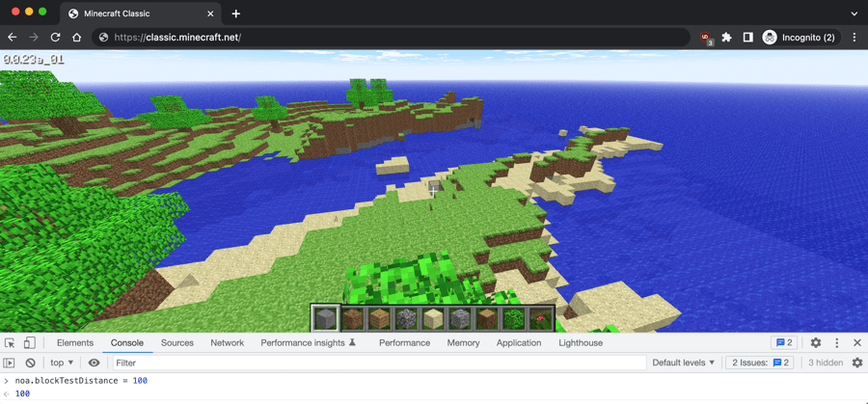868x404 pixels.
Task: Reload the Minecraft Classic page
Action: point(55,38)
